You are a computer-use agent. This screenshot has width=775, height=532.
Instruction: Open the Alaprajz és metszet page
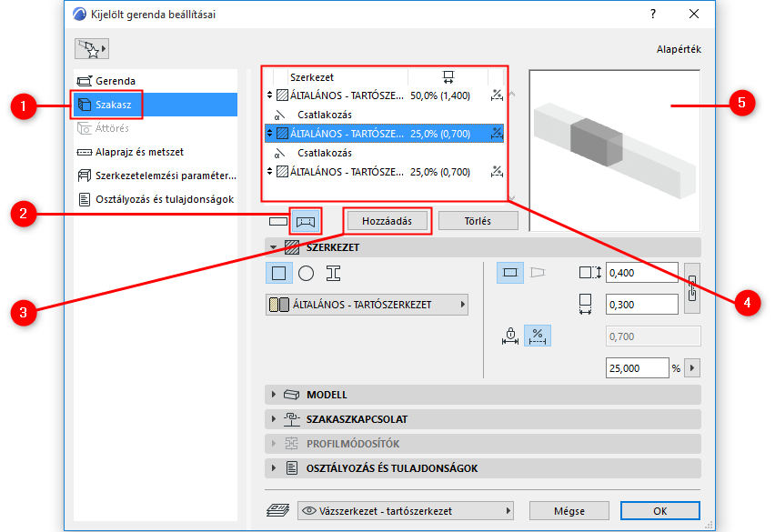(156, 152)
